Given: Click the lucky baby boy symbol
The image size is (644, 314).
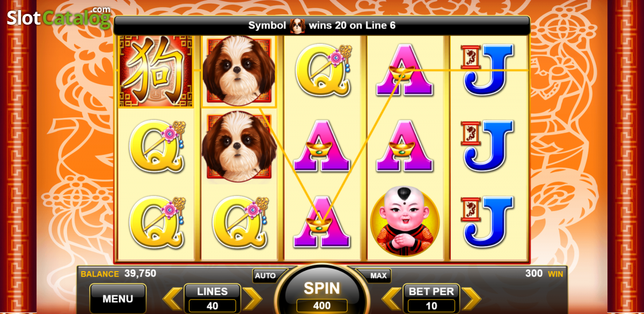Looking at the screenshot, I should pos(405,221).
